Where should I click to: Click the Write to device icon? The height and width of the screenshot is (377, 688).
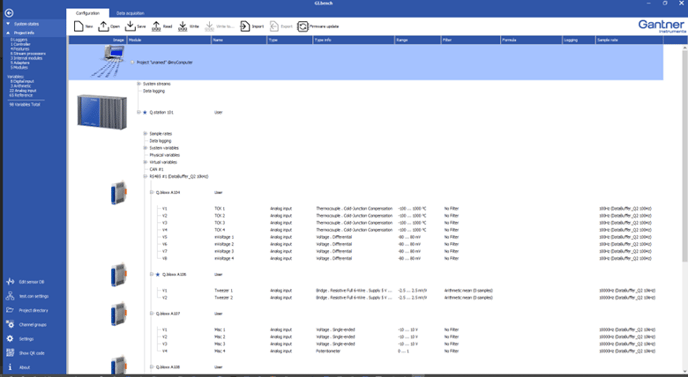[183, 26]
